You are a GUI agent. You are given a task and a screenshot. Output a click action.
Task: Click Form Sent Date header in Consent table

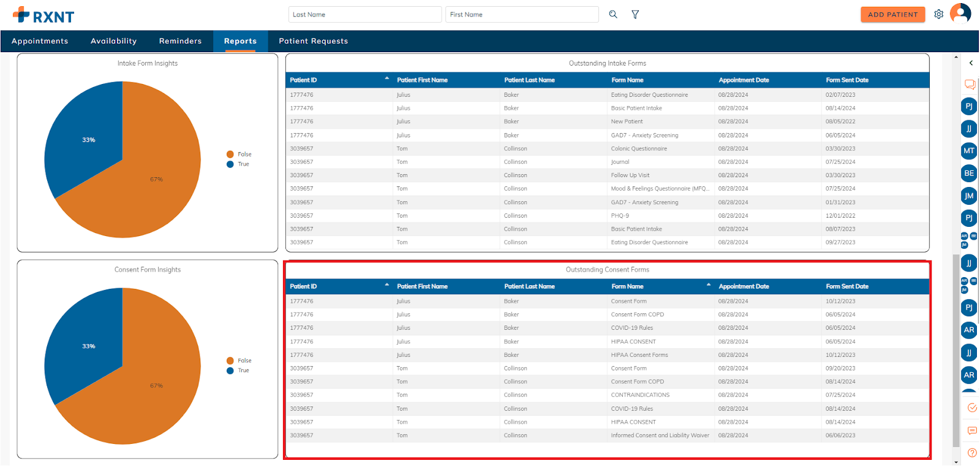point(847,286)
